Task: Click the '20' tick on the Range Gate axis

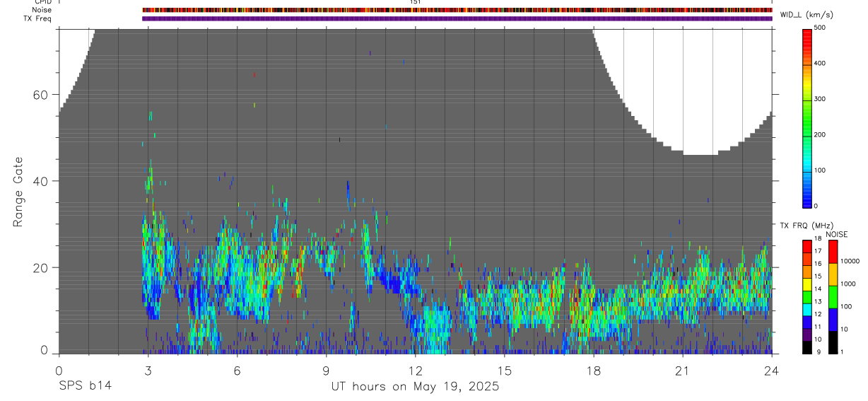Action: (x=42, y=267)
